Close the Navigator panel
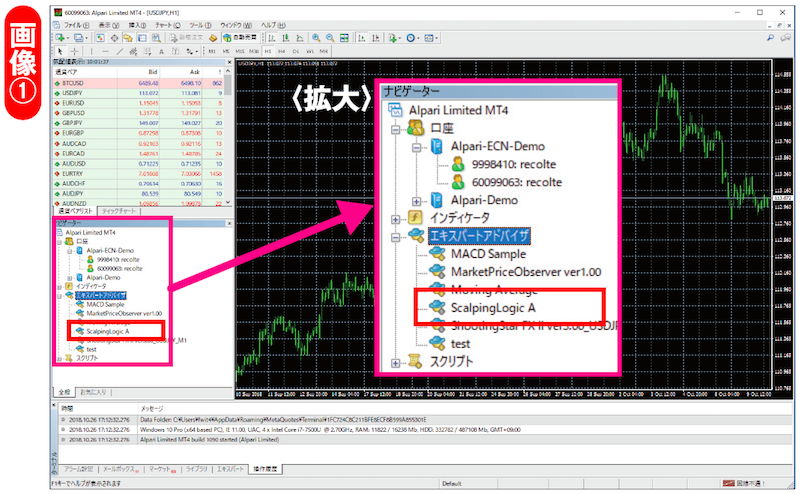Image resolution: width=800 pixels, height=494 pixels. click(x=229, y=223)
